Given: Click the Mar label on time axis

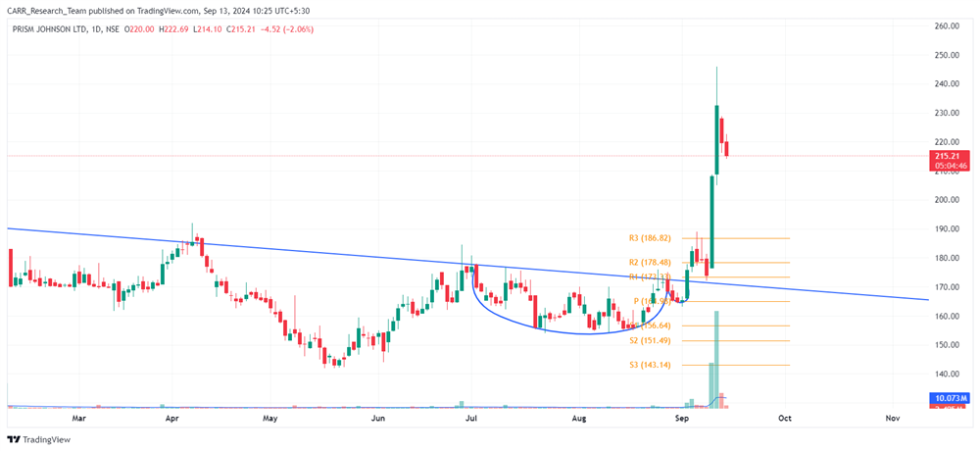Looking at the screenshot, I should (x=78, y=418).
